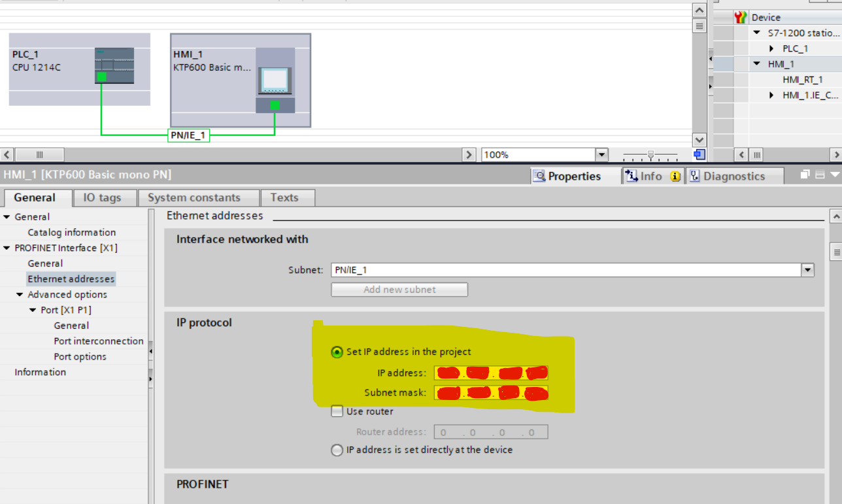842x504 pixels.
Task: Click the yellow info badge on the Info tab
Action: [x=675, y=176]
